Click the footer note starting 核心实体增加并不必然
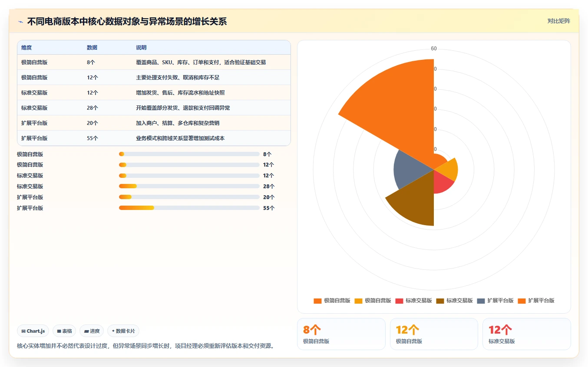Viewport: 588px width, 367px height. pos(146,346)
